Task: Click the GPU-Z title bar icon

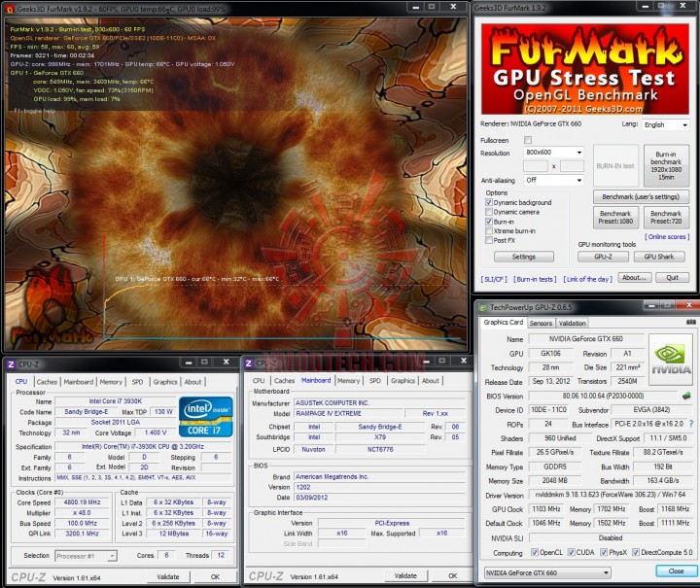Action: (x=482, y=307)
